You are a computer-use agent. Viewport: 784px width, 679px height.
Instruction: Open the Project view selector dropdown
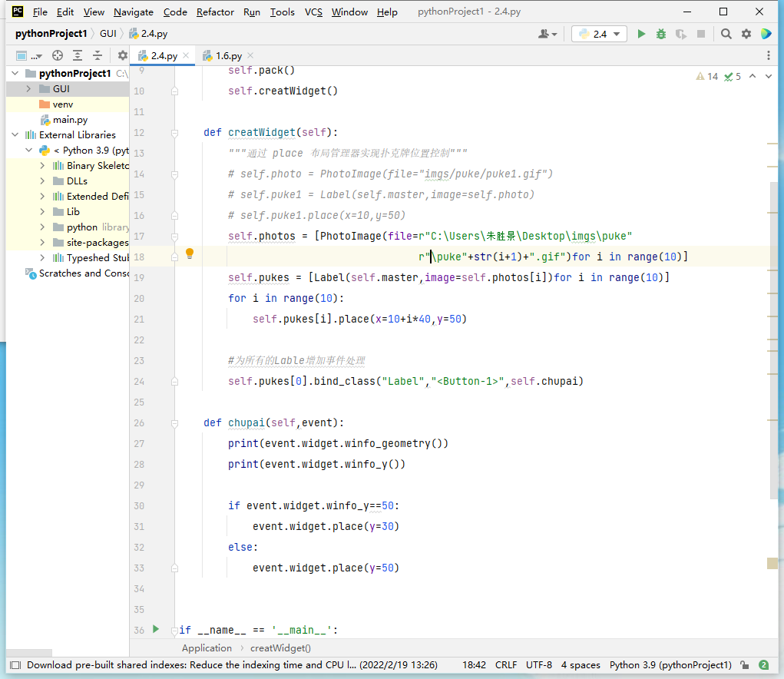28,55
